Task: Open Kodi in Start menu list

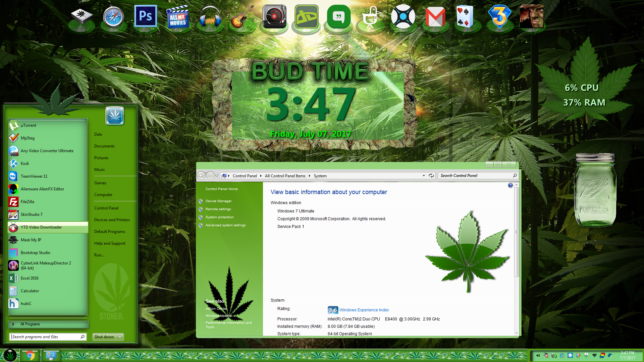Action: pos(48,164)
